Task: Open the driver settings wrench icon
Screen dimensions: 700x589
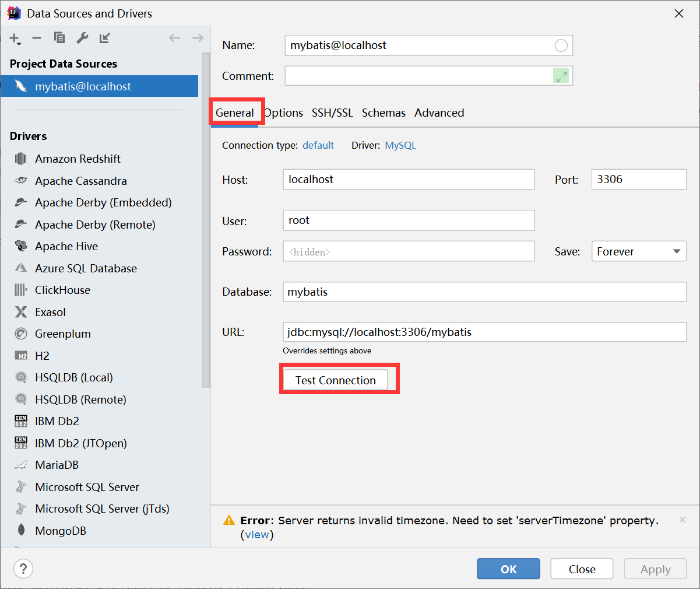Action: pos(82,38)
